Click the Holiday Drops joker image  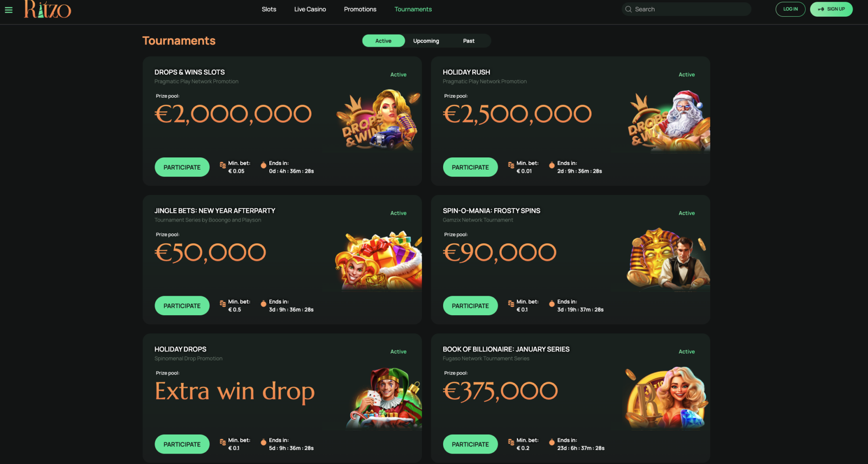tap(384, 398)
